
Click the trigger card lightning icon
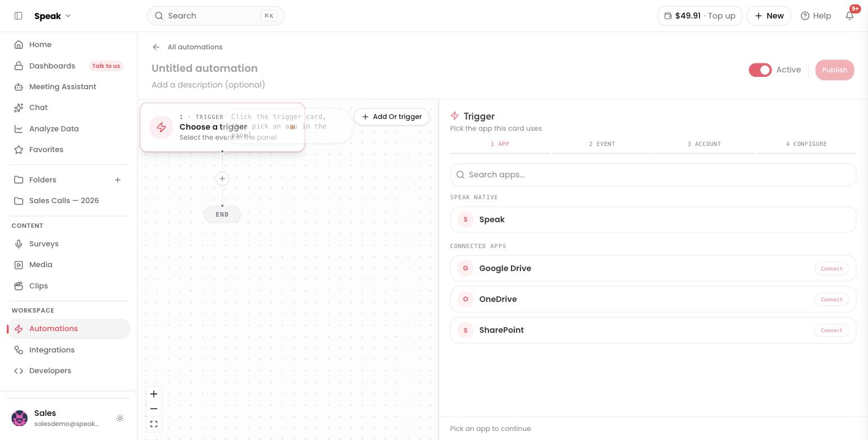[x=161, y=127]
